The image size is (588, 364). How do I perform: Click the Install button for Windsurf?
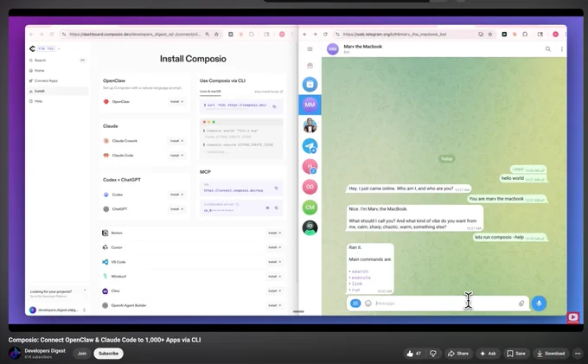pos(274,277)
